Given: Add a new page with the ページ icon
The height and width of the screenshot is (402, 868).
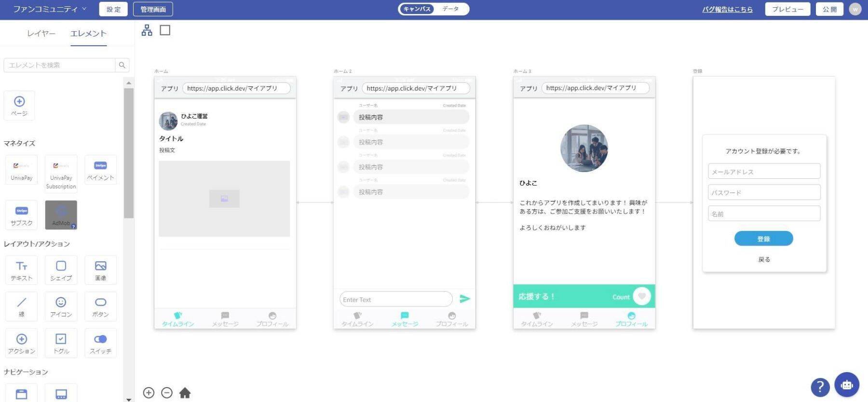Looking at the screenshot, I should point(19,105).
